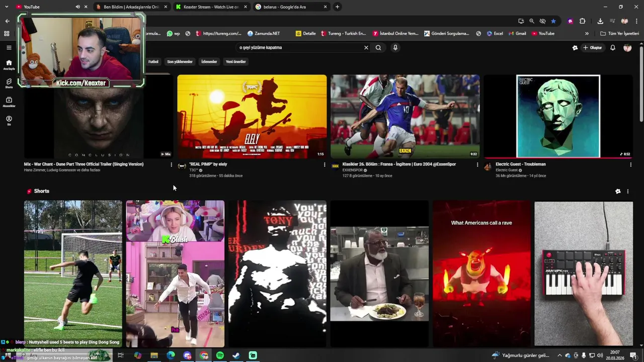Open Steam from the taskbar
The width and height of the screenshot is (644, 362).
[x=236, y=355]
